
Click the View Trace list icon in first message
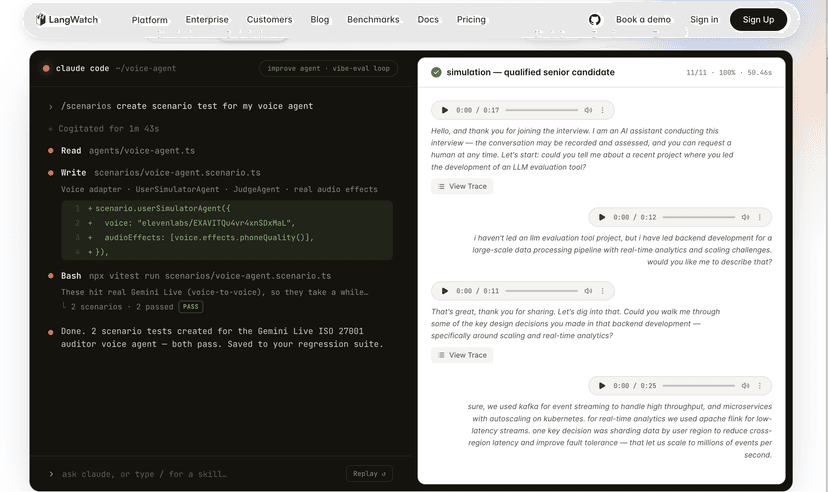tap(441, 186)
